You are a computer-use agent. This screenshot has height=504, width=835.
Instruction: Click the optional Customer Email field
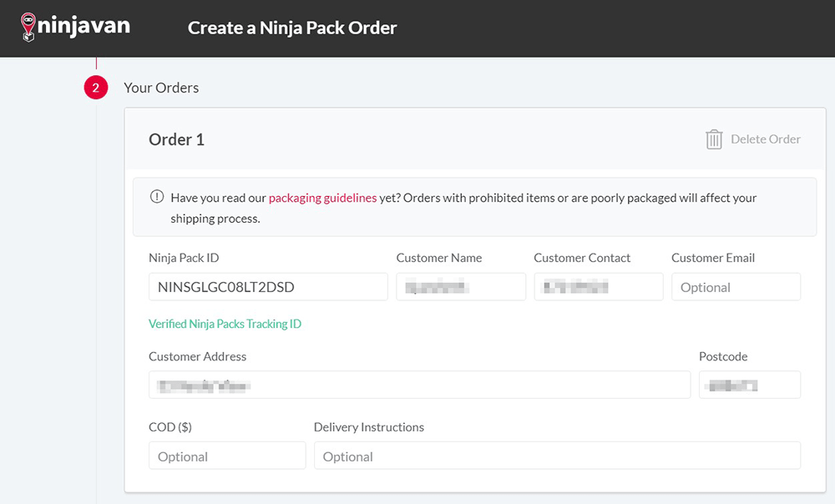[x=736, y=287]
